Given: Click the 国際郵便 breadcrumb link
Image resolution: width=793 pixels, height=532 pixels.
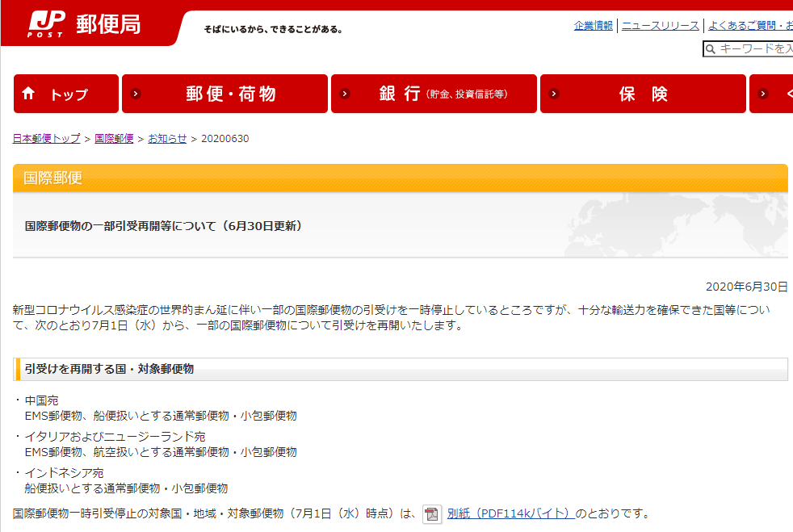Looking at the screenshot, I should pyautogui.click(x=114, y=139).
